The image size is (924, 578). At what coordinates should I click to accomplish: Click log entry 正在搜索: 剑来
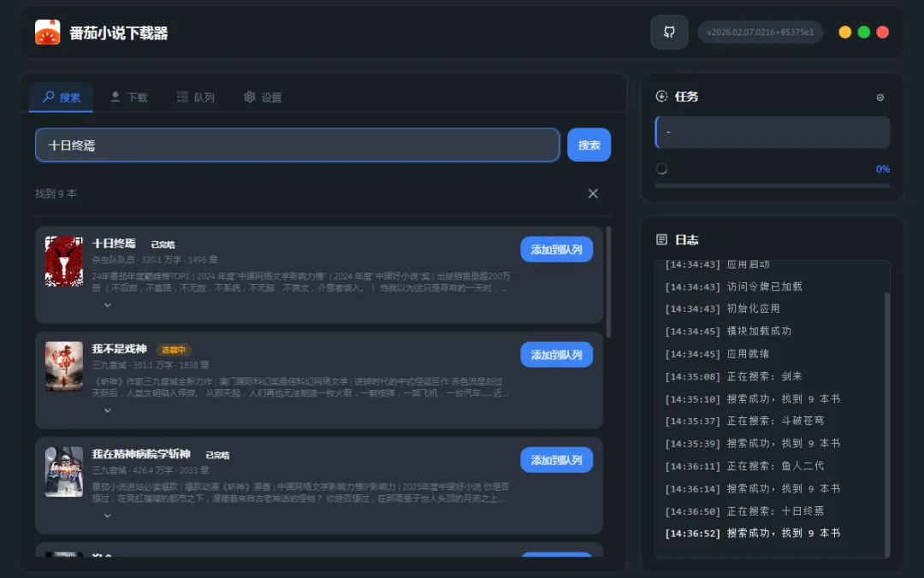(734, 376)
